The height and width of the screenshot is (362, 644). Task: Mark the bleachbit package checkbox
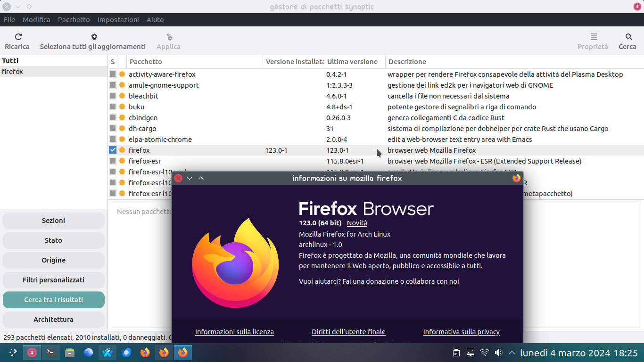(x=113, y=96)
